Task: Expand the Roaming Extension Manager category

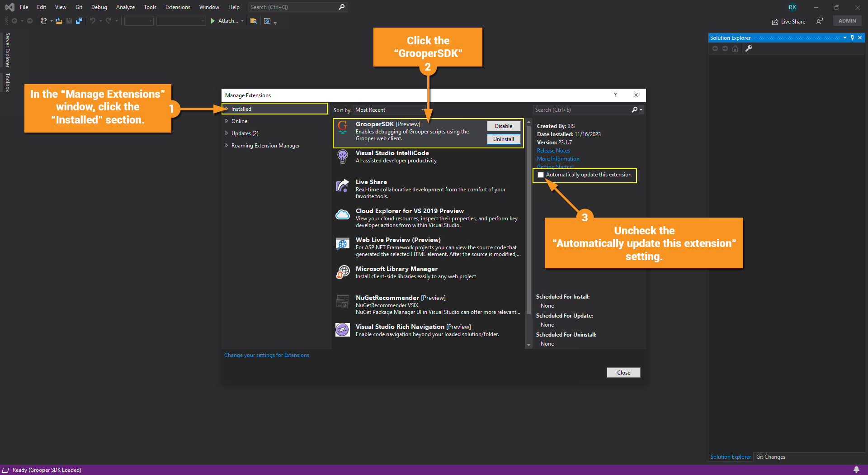Action: pos(226,146)
